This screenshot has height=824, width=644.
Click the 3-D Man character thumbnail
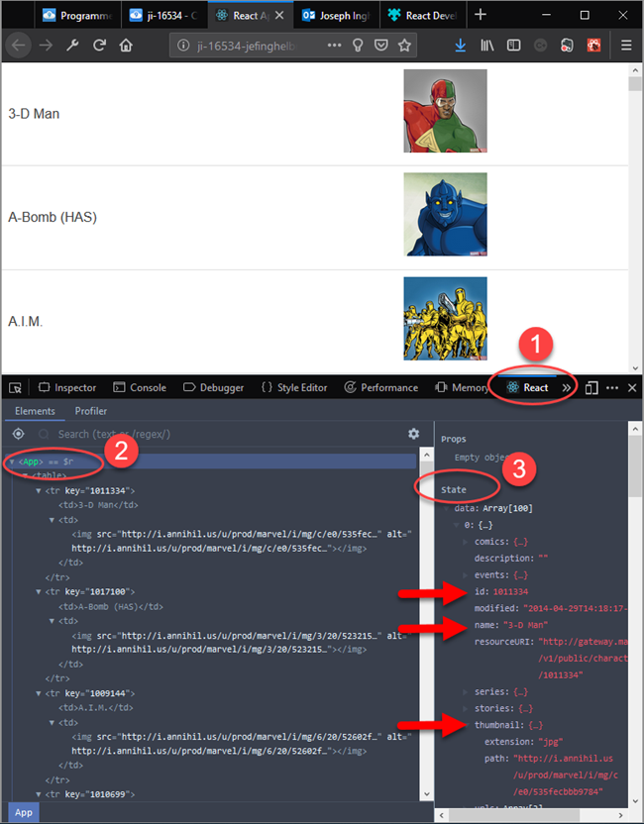[x=445, y=111]
